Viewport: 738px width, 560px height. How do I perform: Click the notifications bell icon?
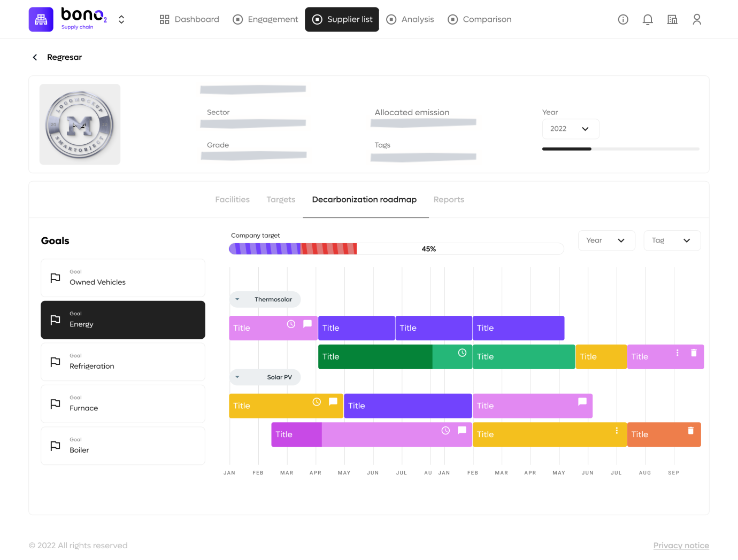click(x=648, y=19)
